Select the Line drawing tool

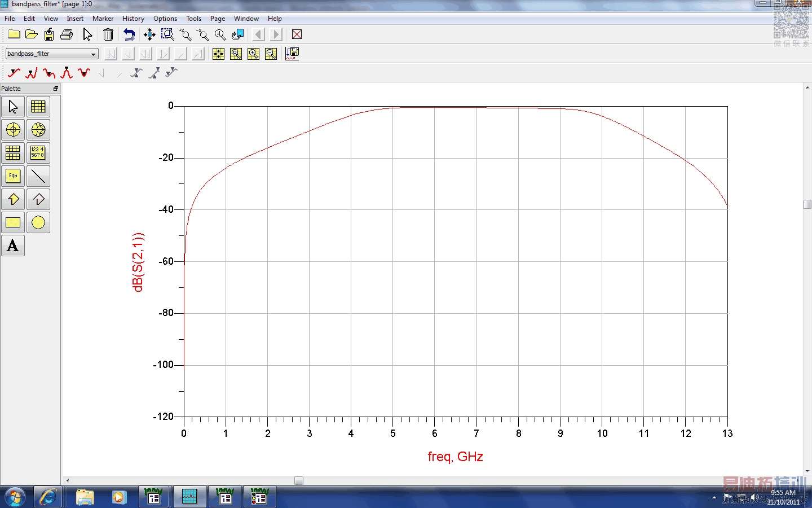pos(38,176)
